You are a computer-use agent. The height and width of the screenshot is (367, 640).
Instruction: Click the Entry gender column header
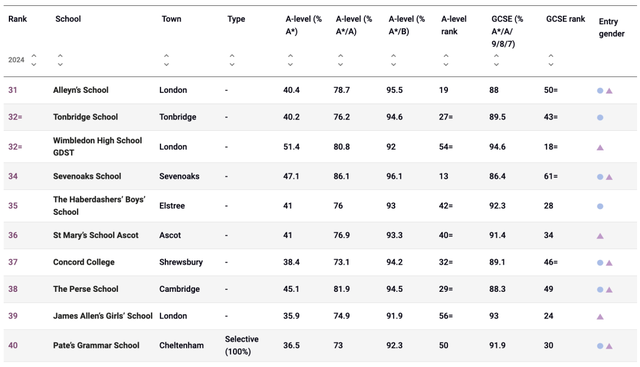611,27
